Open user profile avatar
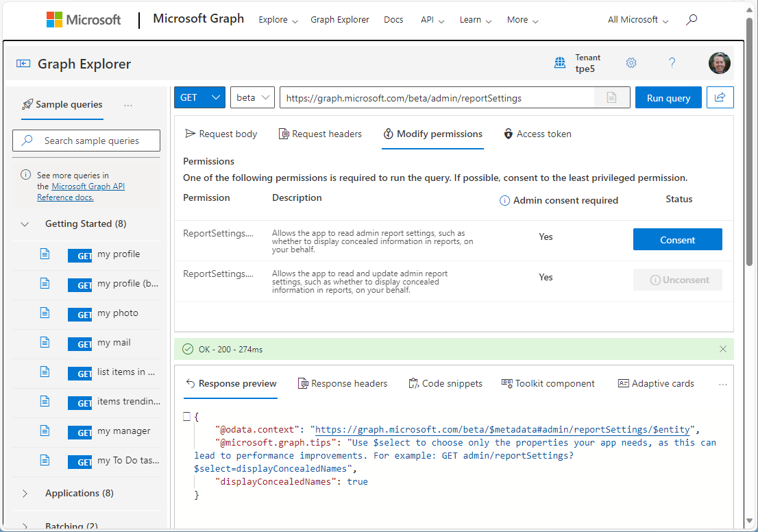The height and width of the screenshot is (532, 758). (x=719, y=63)
